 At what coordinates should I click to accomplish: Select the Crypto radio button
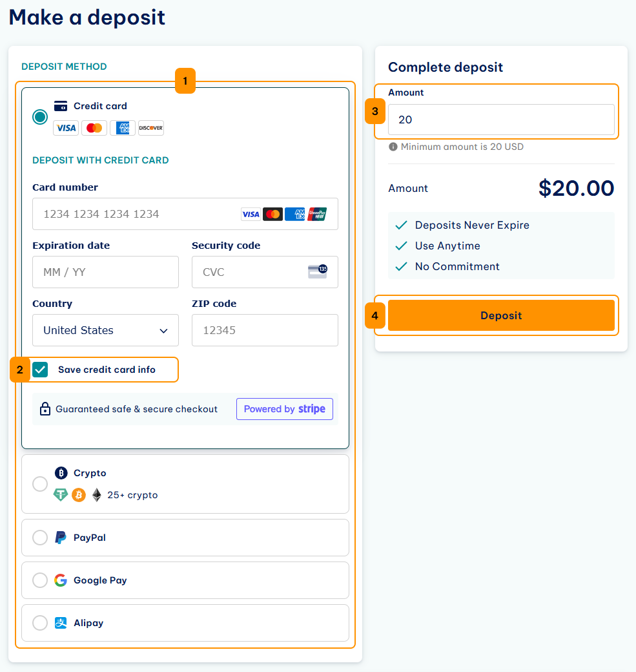40,484
